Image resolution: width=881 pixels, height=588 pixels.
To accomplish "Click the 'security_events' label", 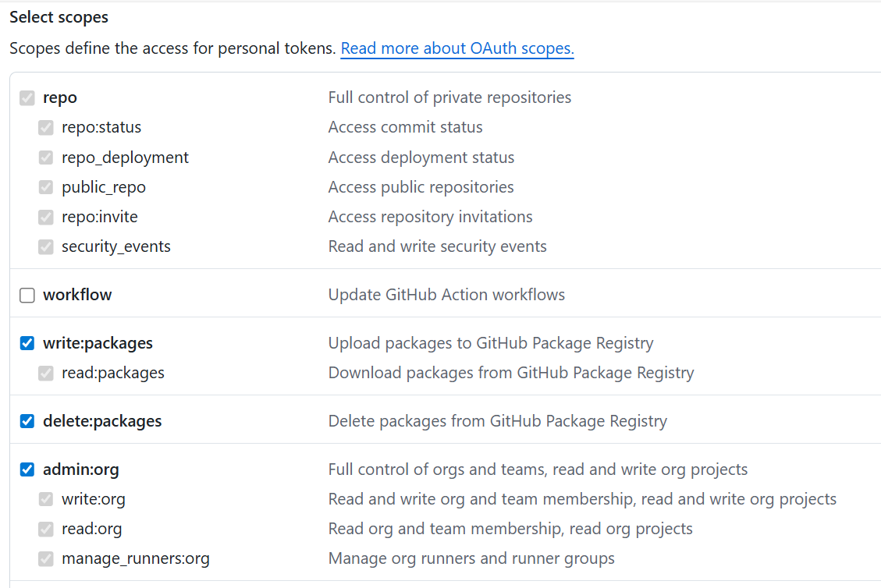I will tap(116, 246).
